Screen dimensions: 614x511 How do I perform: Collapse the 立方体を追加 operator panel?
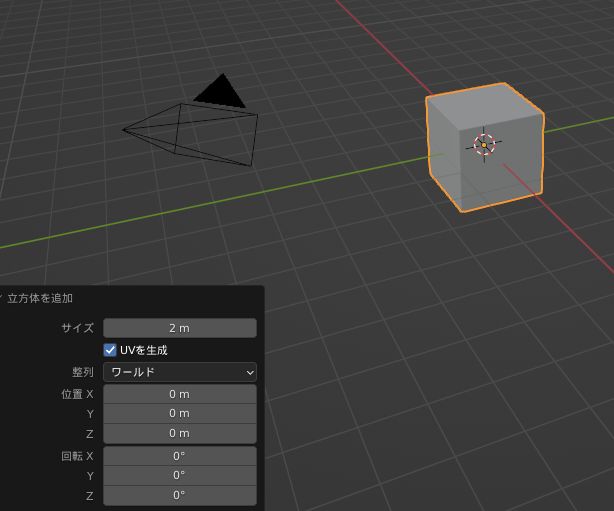point(1,298)
